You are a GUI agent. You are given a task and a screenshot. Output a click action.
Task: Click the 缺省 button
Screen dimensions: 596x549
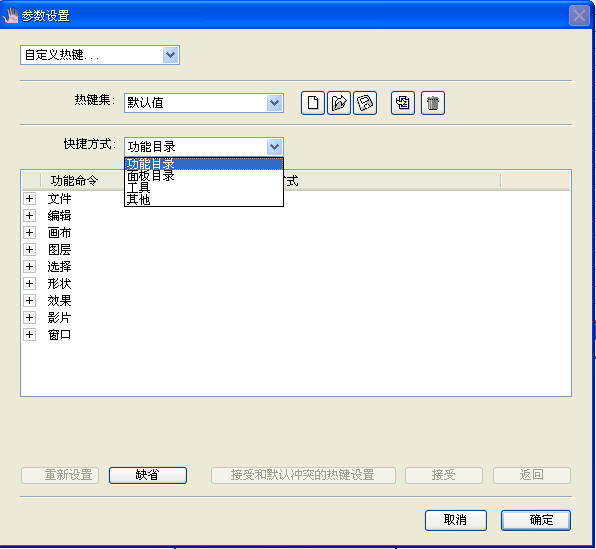click(148, 475)
